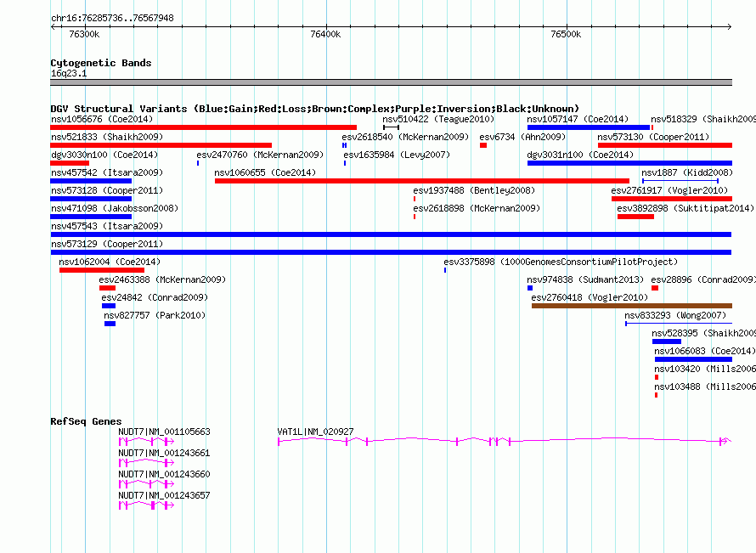Select esv1937488 (Bentley2008) variant label
Viewport: 756px width, 553px height.
(474, 190)
